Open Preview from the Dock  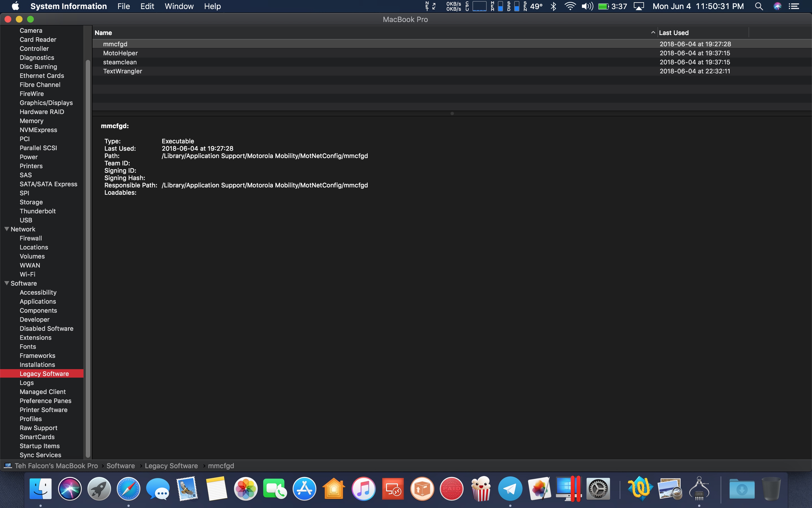pyautogui.click(x=670, y=489)
